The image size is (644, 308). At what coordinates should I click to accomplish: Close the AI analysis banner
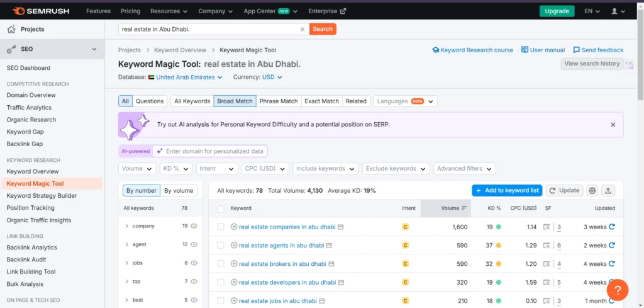click(x=613, y=125)
